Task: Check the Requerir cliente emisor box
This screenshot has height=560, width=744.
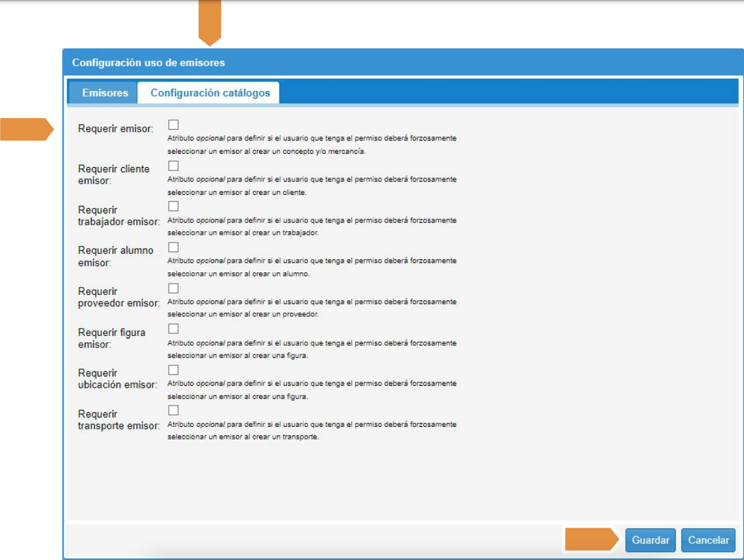Action: coord(174,166)
